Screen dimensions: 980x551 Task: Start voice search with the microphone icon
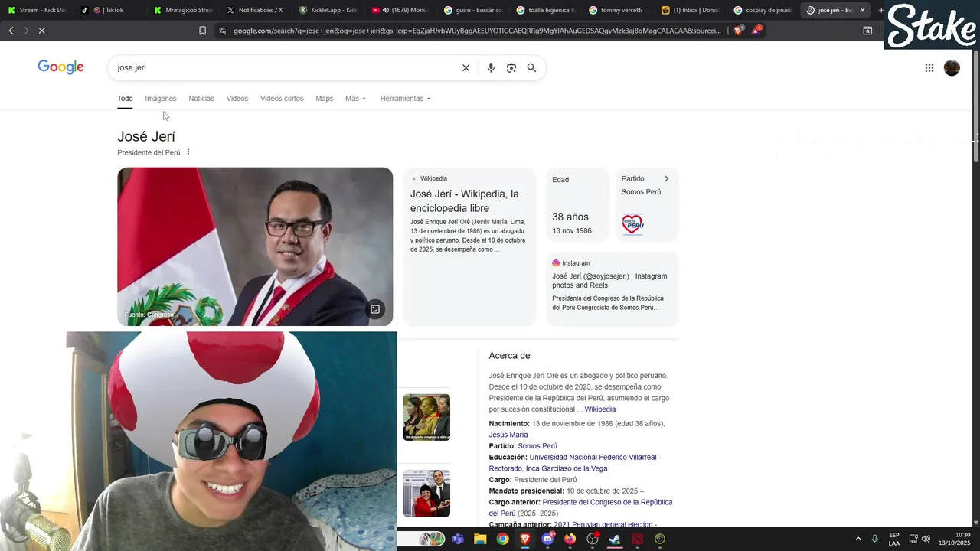tap(491, 68)
